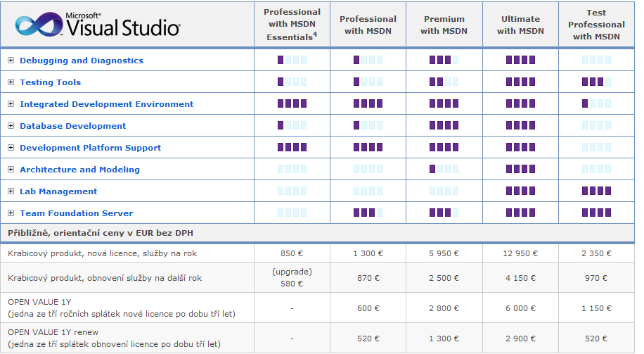Click the 870 € renewal price
The image size is (644, 354).
[368, 279]
